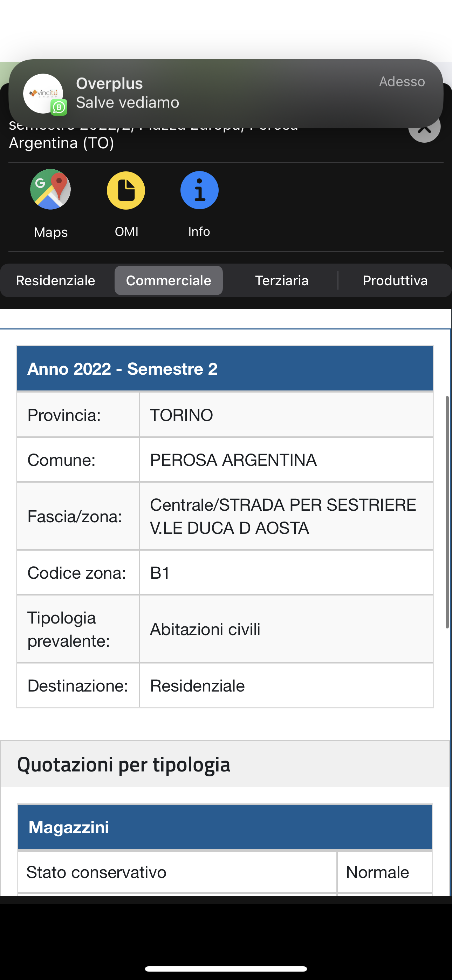Image resolution: width=452 pixels, height=980 pixels.
Task: Tap the yellow OMI document icon
Action: click(126, 190)
